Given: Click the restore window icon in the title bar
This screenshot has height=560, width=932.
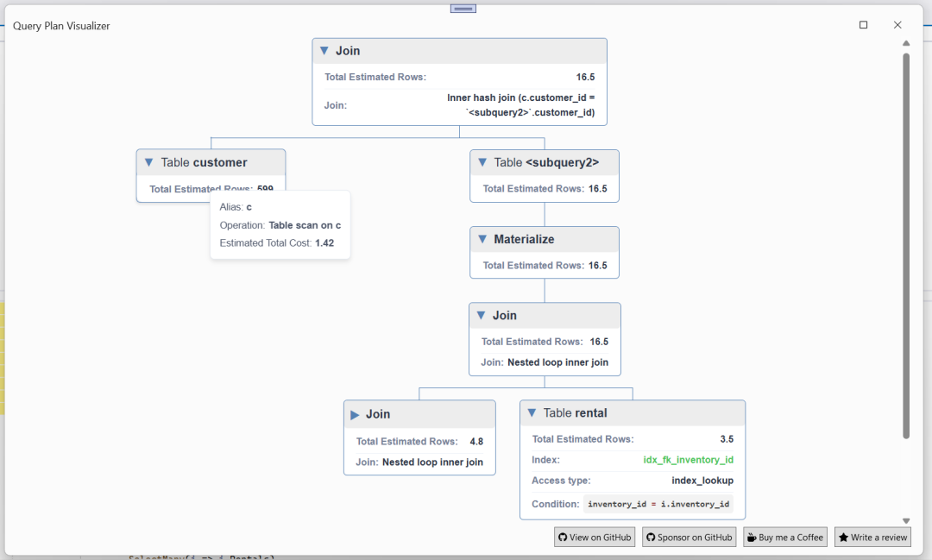Looking at the screenshot, I should tap(863, 25).
